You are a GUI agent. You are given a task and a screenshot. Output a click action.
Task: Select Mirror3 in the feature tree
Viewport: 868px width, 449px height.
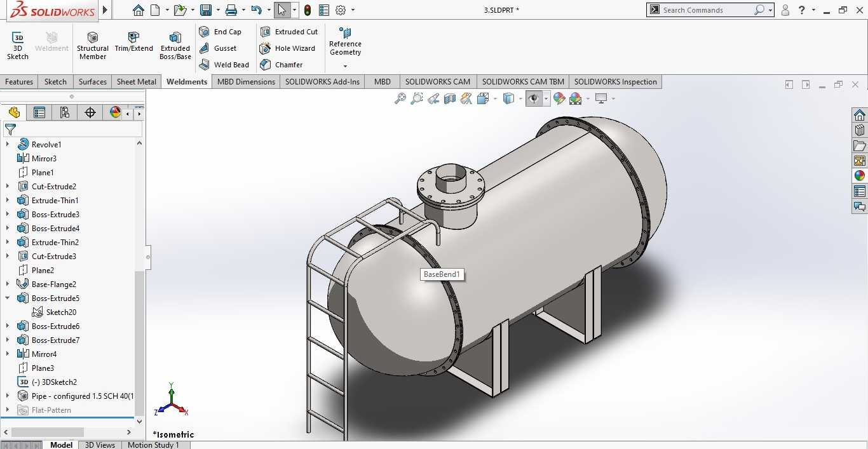tap(37, 158)
